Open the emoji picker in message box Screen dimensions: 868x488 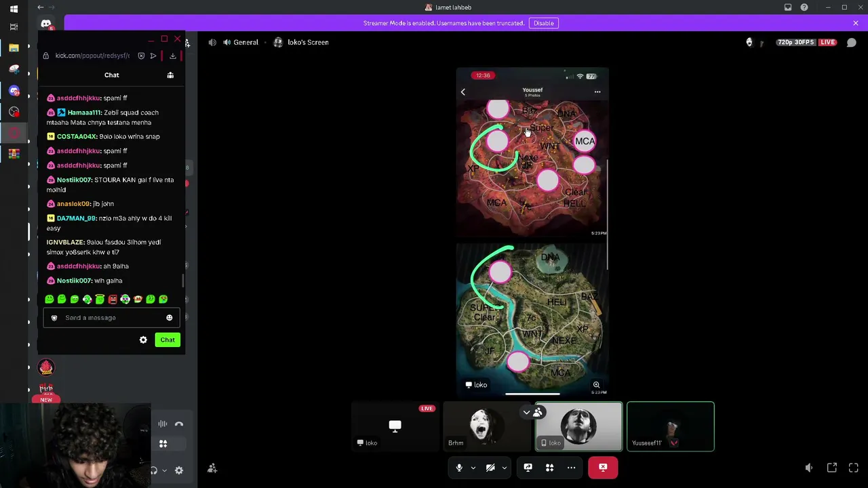tap(169, 318)
